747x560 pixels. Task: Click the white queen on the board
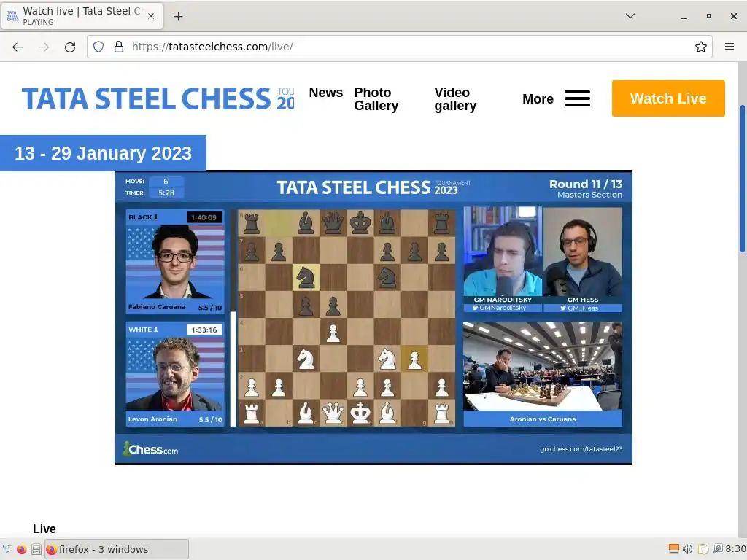coord(333,413)
